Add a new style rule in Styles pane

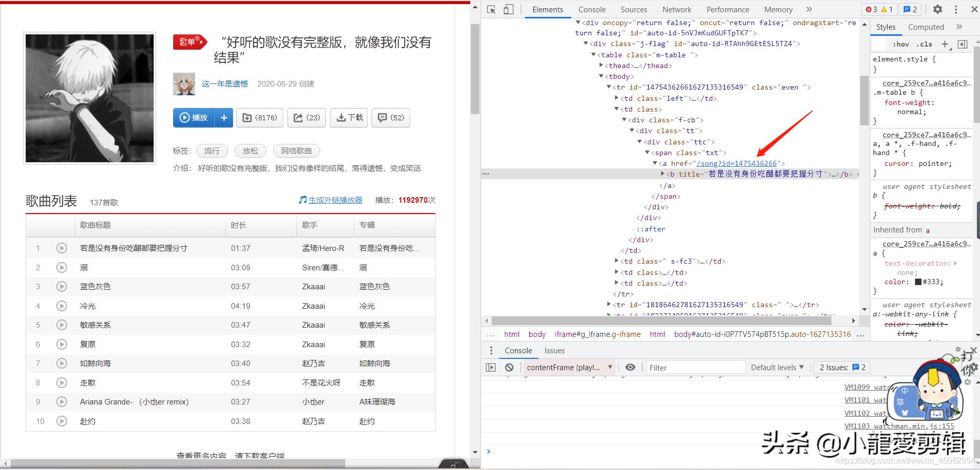pos(946,44)
